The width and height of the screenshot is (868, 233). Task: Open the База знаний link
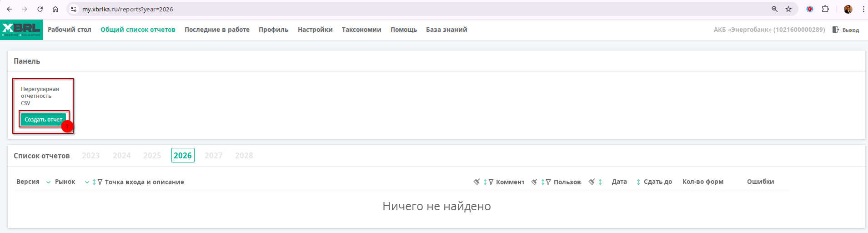446,30
